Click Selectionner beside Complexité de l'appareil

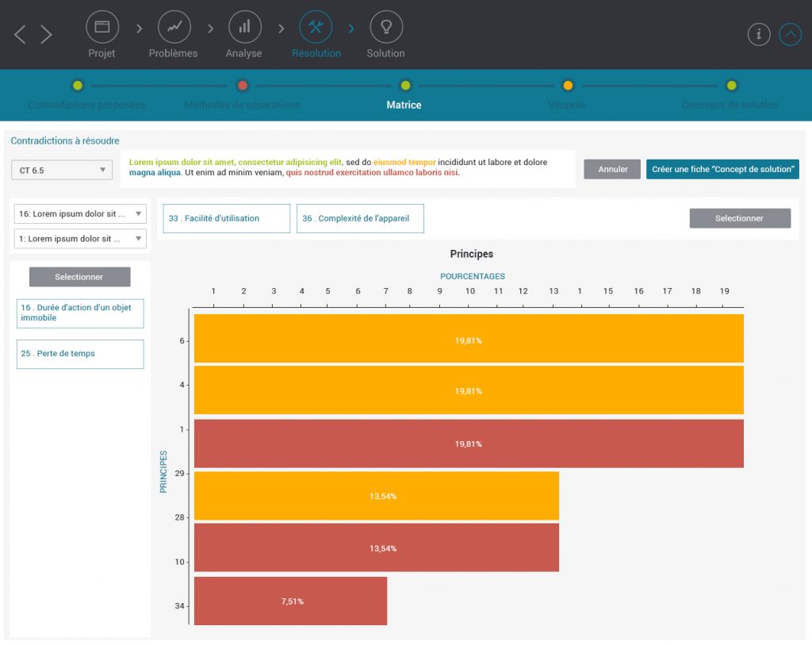tap(740, 218)
